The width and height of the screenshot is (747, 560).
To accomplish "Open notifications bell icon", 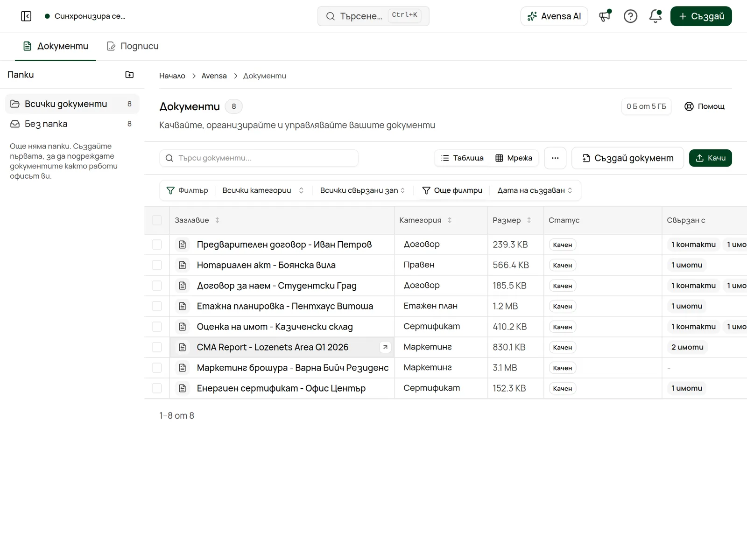I will [655, 16].
